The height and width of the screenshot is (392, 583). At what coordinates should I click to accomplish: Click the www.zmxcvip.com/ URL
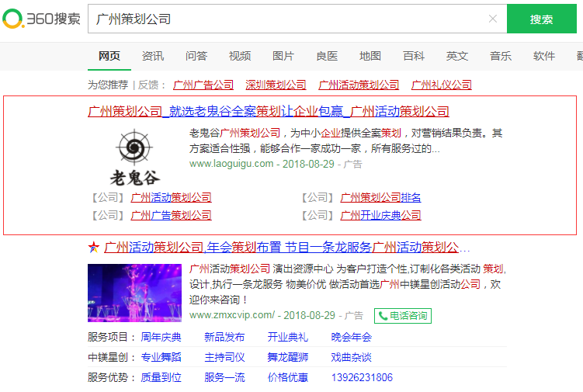point(232,315)
